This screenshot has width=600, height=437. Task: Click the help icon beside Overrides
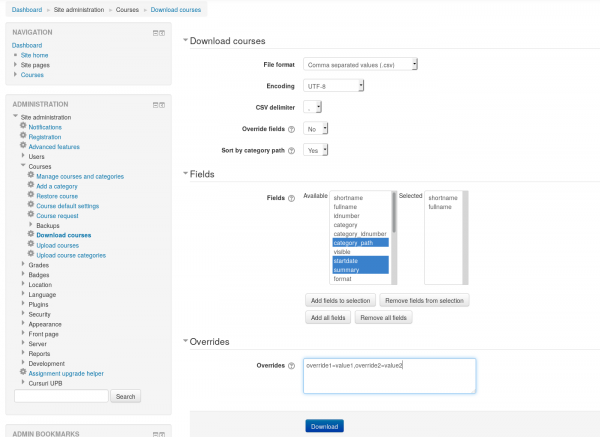(291, 367)
